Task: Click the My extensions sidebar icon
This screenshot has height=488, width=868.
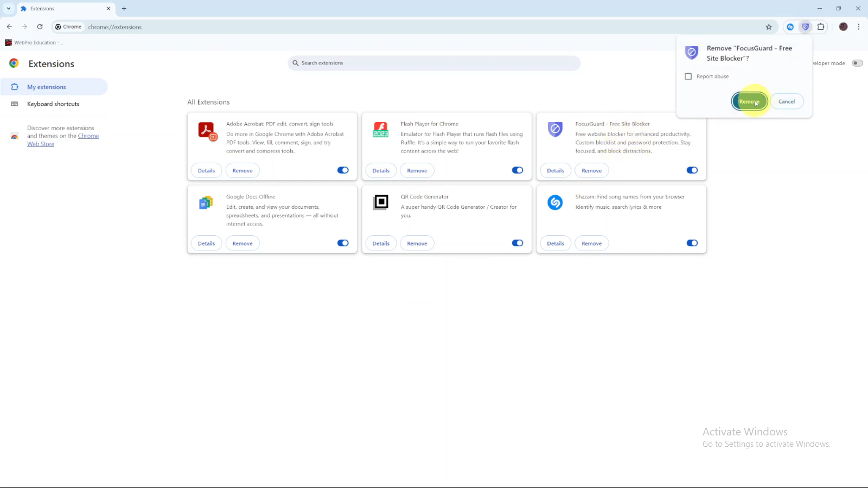Action: click(x=15, y=87)
